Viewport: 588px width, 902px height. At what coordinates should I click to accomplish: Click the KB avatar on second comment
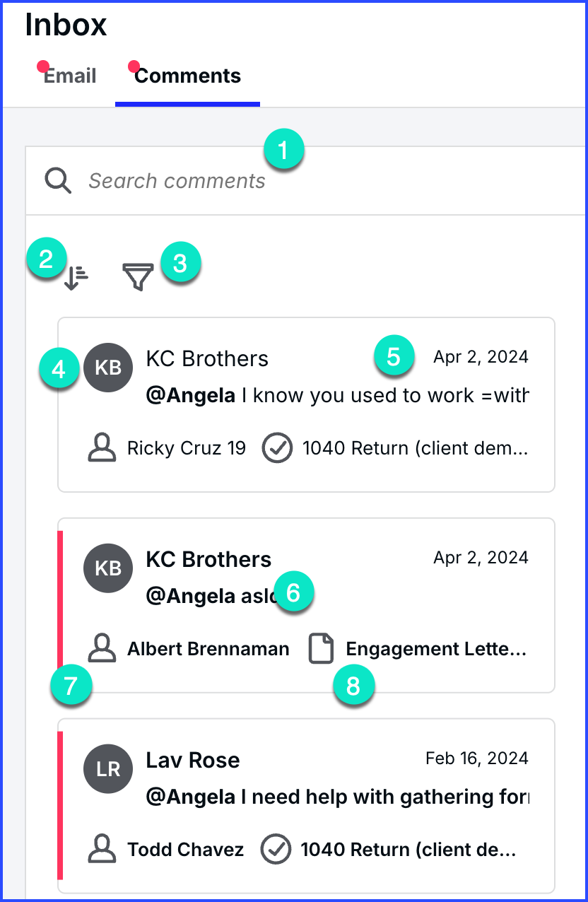coord(108,568)
